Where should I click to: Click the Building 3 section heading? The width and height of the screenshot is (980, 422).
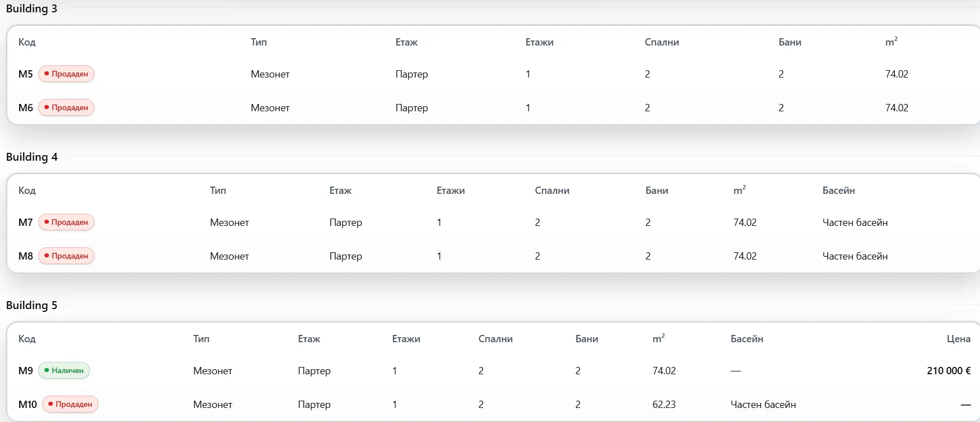click(x=31, y=8)
